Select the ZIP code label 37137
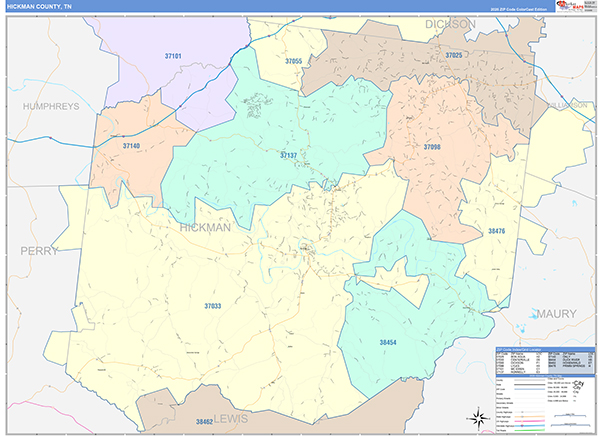The image size is (600, 436). pos(289,155)
